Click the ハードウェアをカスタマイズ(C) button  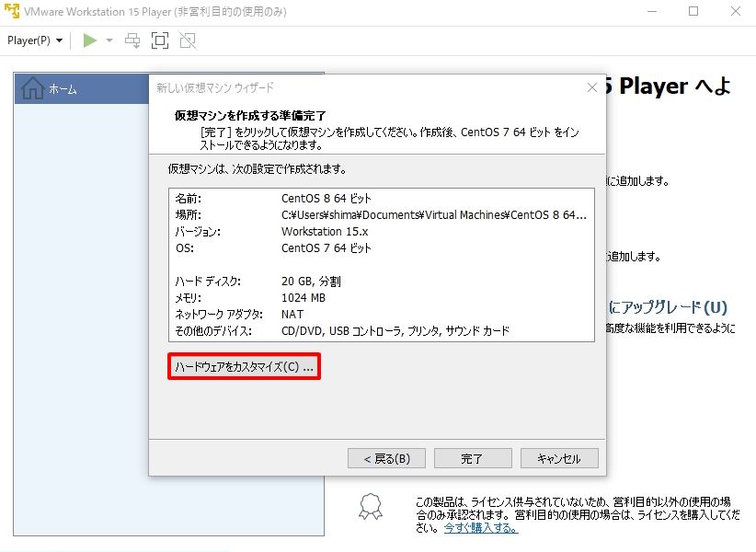pyautogui.click(x=244, y=367)
